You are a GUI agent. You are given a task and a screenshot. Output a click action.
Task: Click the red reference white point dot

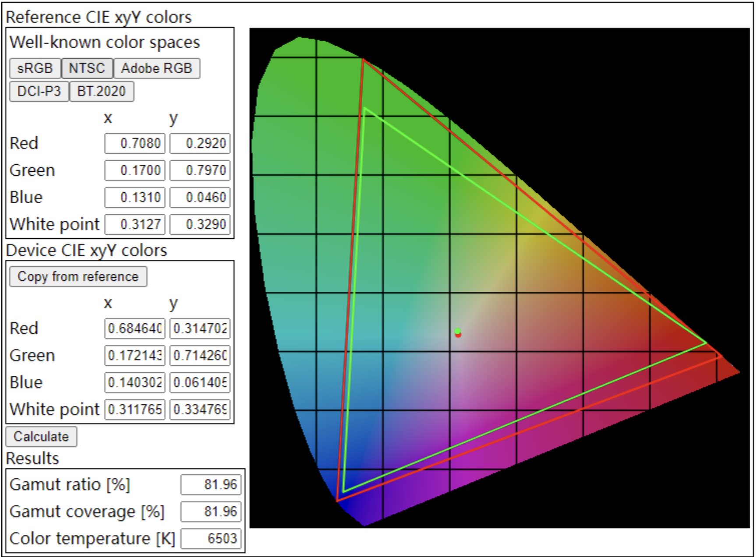[x=458, y=336]
